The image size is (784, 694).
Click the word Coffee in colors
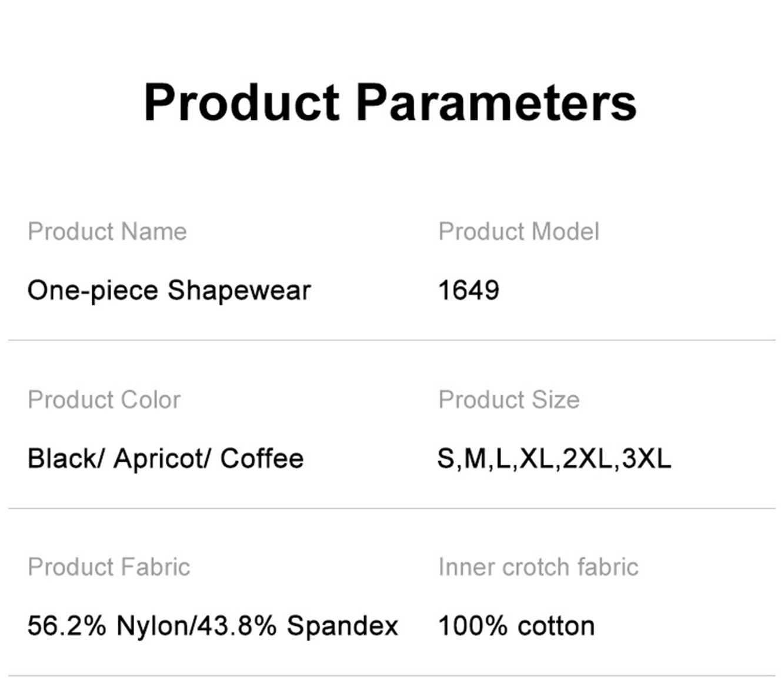click(x=262, y=458)
